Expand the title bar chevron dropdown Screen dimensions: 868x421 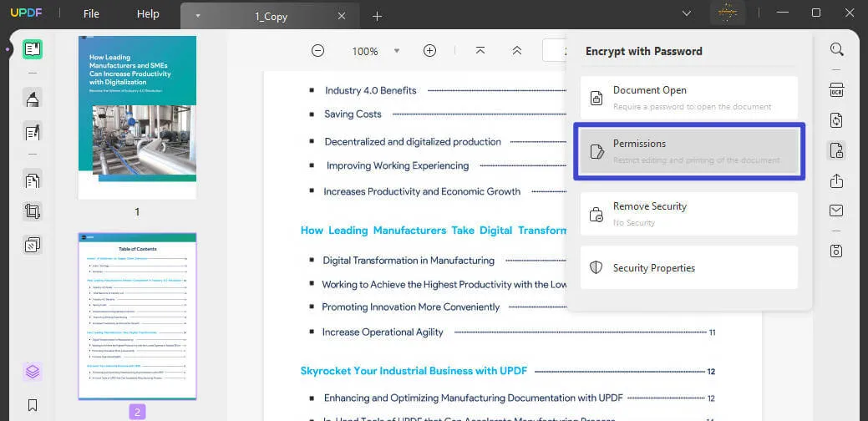pos(687,13)
